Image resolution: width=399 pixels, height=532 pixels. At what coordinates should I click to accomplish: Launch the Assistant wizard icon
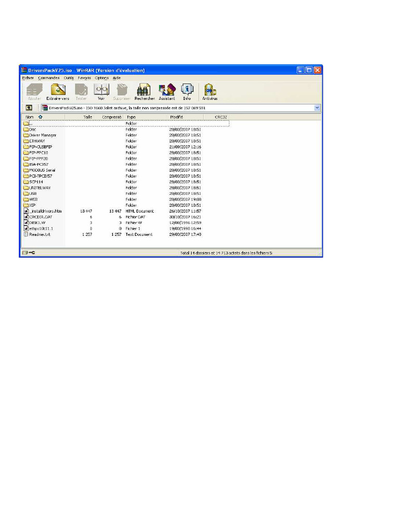click(167, 90)
